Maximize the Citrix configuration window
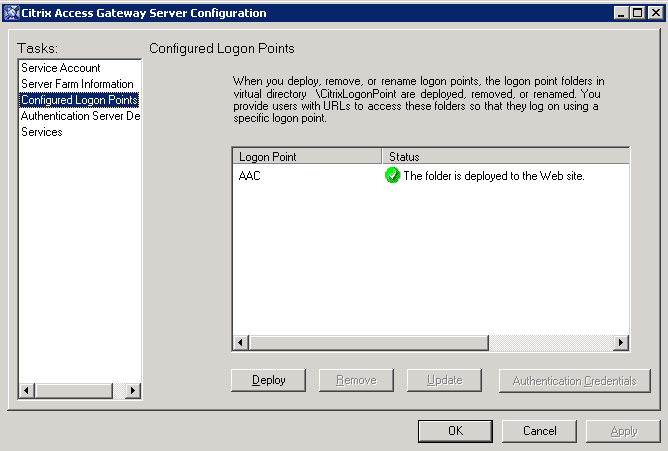This screenshot has width=668, height=451. pos(637,13)
